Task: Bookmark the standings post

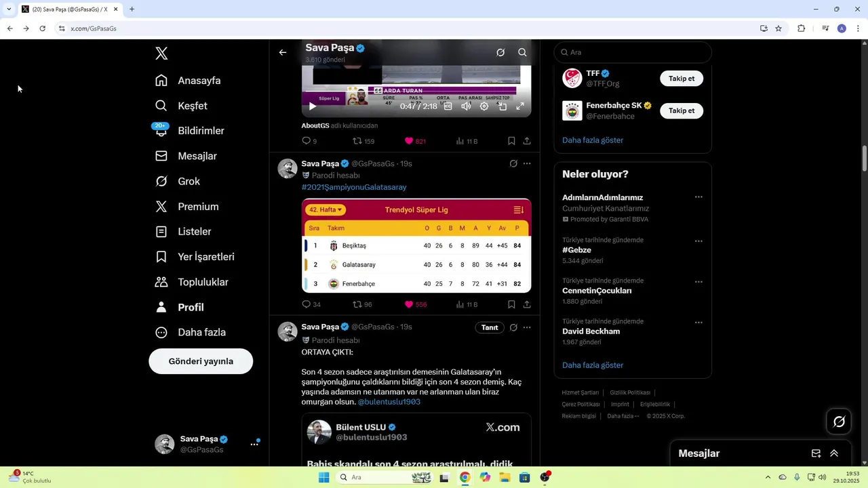Action: coord(511,304)
